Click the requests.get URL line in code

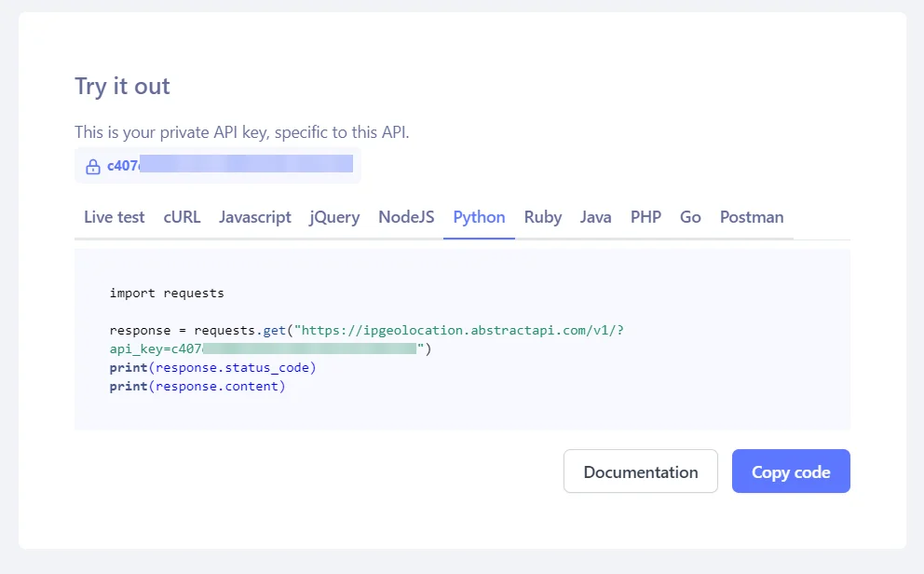pos(367,330)
